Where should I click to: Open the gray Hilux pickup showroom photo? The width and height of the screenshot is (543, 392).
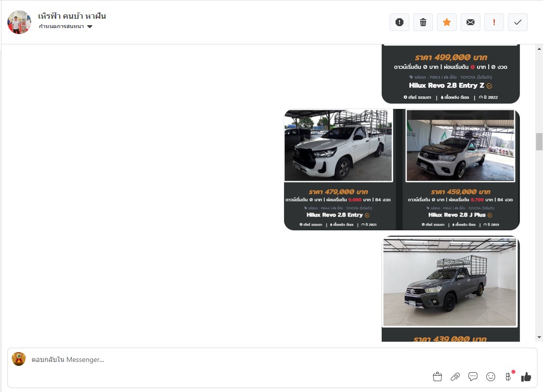450,282
